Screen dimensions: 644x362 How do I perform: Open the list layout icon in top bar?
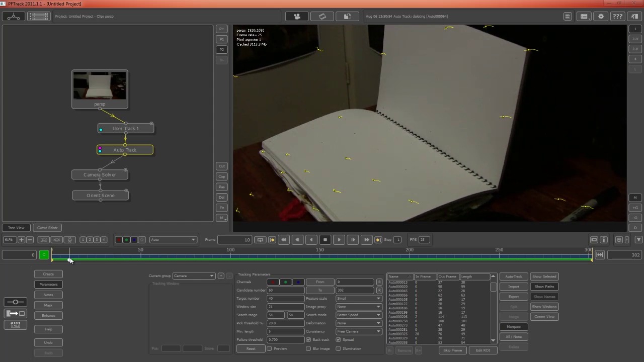click(39, 16)
